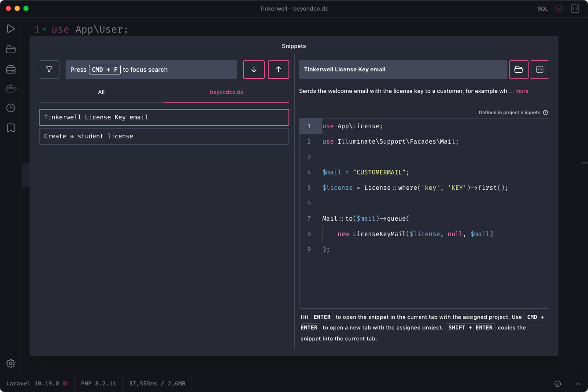The height and width of the screenshot is (392, 588).
Task: Run code with the play icon
Action: pyautogui.click(x=11, y=29)
